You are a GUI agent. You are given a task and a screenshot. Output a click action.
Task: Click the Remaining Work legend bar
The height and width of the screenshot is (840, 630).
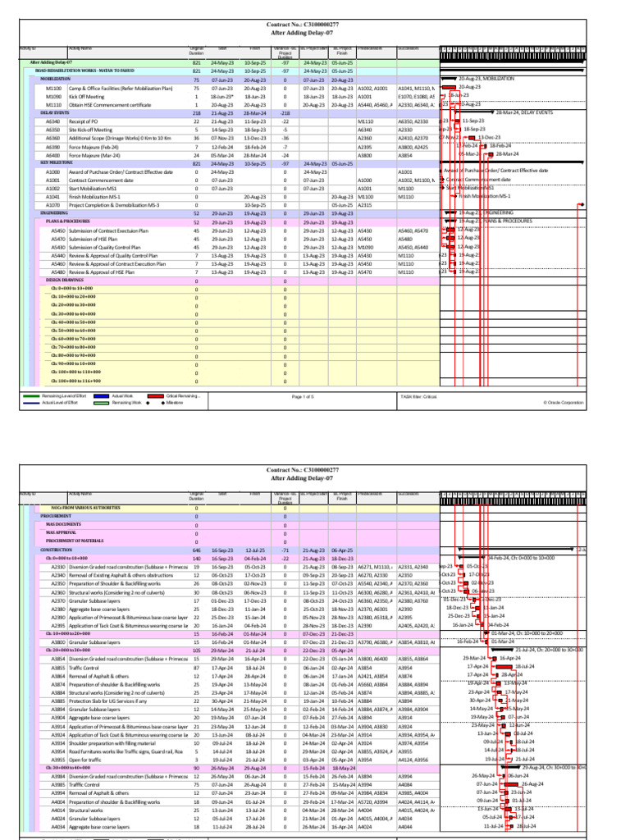(101, 402)
